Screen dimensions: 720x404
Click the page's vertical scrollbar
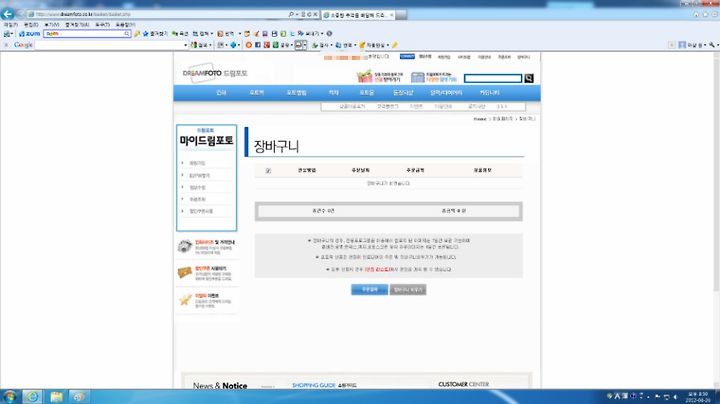pos(716,172)
